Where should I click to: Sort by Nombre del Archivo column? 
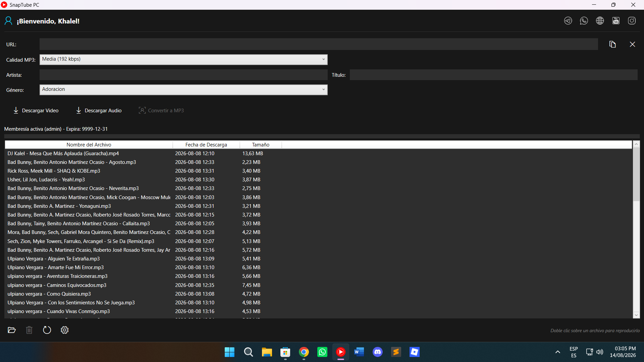[x=89, y=145]
